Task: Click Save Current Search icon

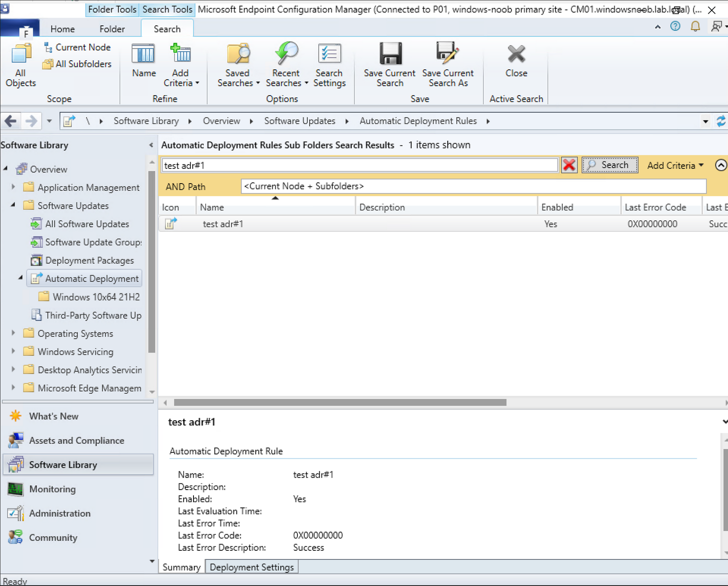Action: [389, 65]
